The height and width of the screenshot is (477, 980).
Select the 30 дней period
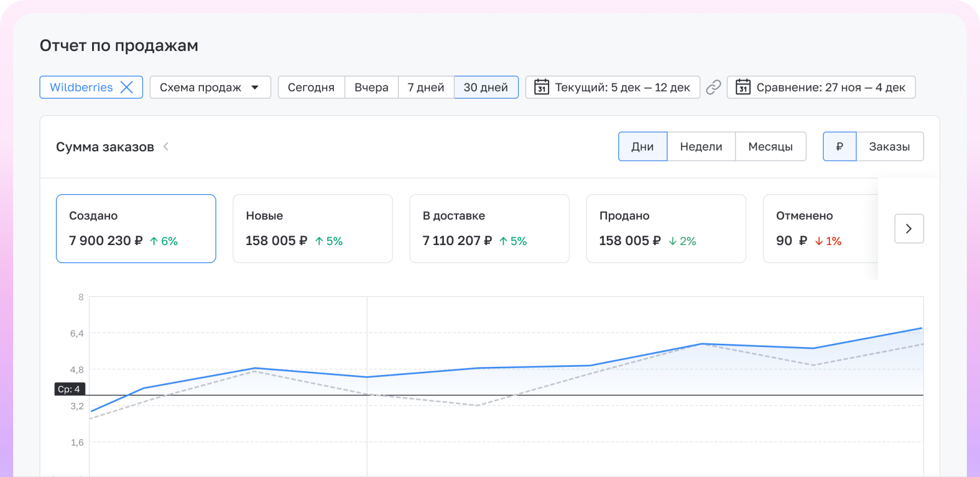[486, 87]
